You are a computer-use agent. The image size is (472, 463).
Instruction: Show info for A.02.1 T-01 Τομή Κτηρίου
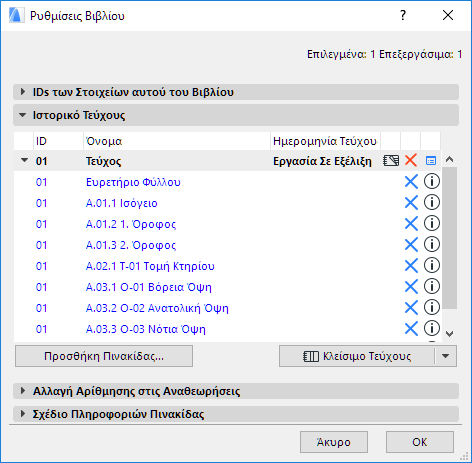click(x=432, y=266)
